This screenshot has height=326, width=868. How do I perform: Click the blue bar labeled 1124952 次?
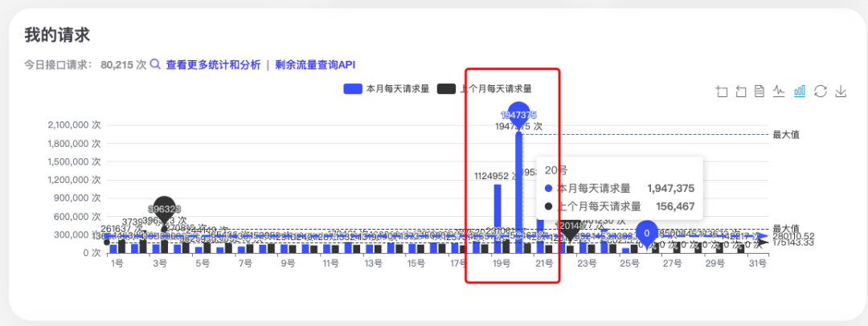[x=497, y=218]
